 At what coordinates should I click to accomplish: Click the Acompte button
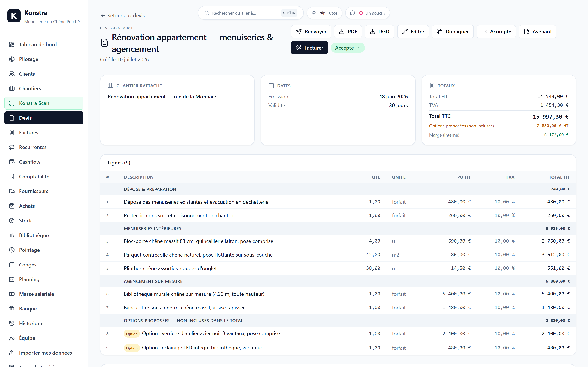pyautogui.click(x=496, y=32)
